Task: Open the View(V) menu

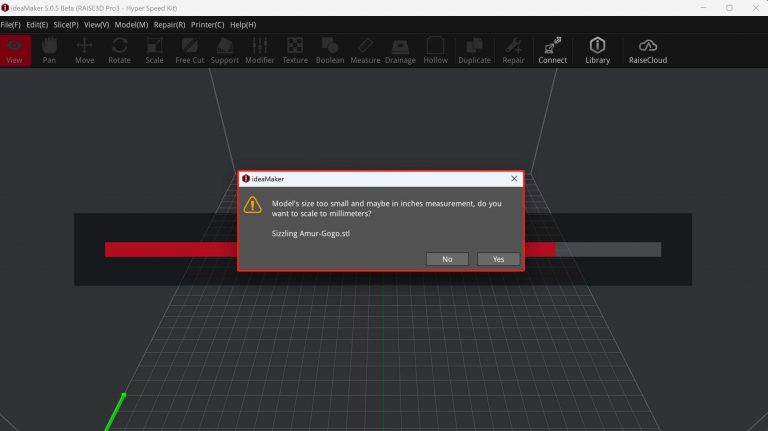Action: 96,24
